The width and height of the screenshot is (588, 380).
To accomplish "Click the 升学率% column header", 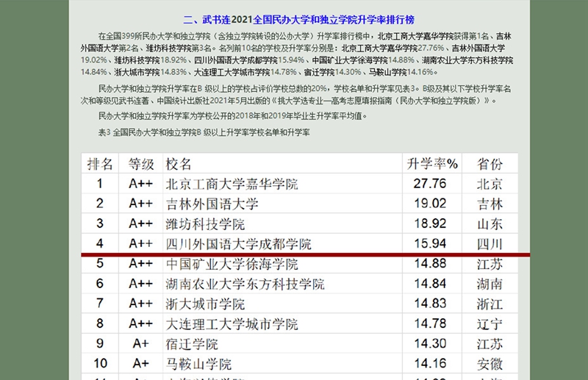I will pos(432,163).
